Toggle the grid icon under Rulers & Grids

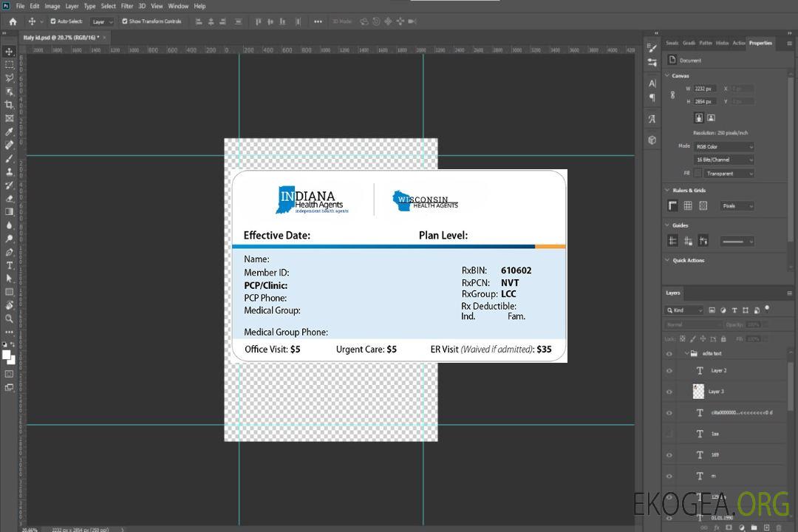[688, 206]
